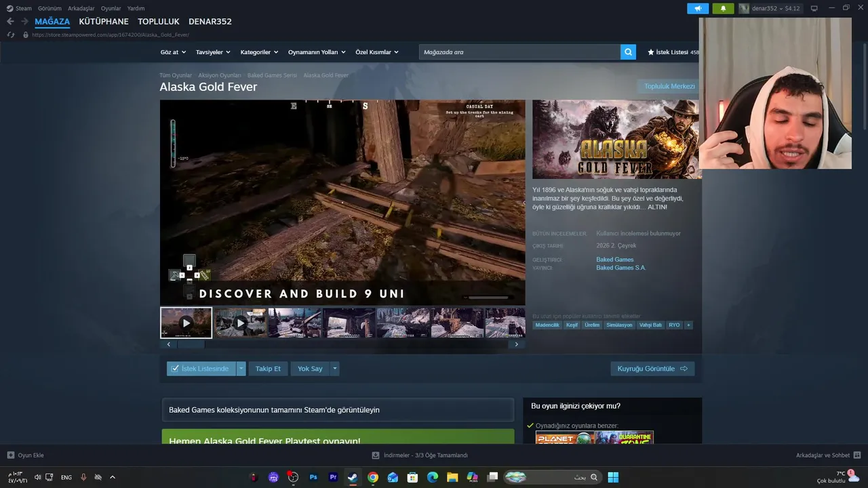Switch to the KÜTÜPHANE tab

pos(104,22)
